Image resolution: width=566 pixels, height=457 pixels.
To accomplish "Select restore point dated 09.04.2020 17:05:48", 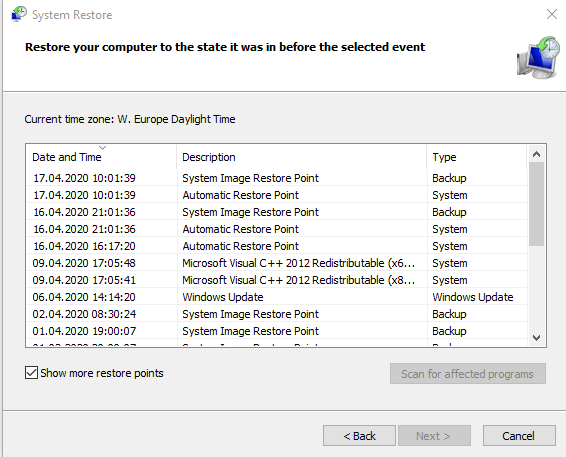I will click(x=277, y=263).
